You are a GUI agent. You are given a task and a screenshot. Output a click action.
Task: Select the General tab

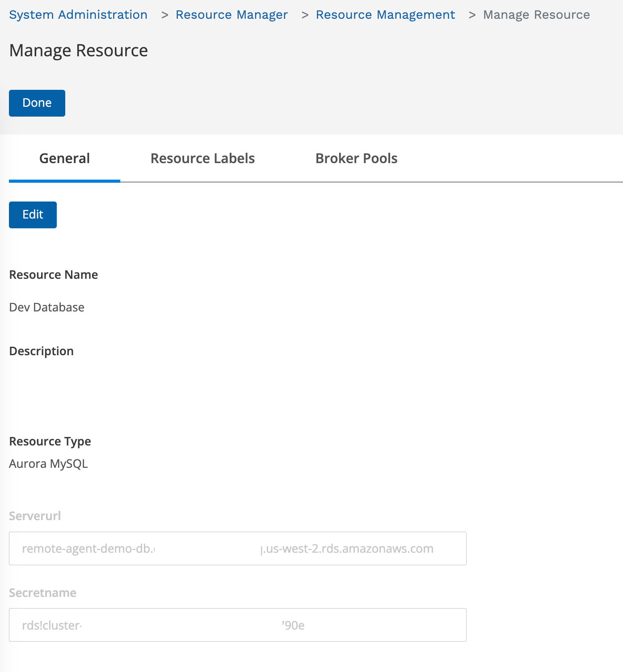(x=64, y=159)
